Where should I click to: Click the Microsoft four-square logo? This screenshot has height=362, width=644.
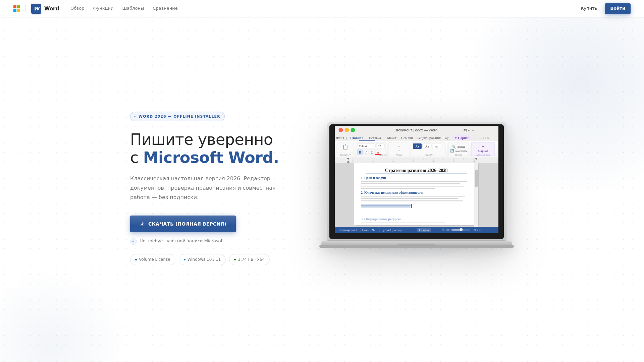click(x=17, y=9)
